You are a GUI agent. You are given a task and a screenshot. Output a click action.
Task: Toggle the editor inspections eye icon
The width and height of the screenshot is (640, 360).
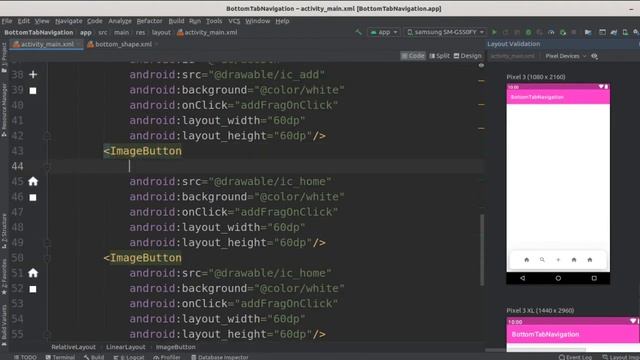pos(481,65)
